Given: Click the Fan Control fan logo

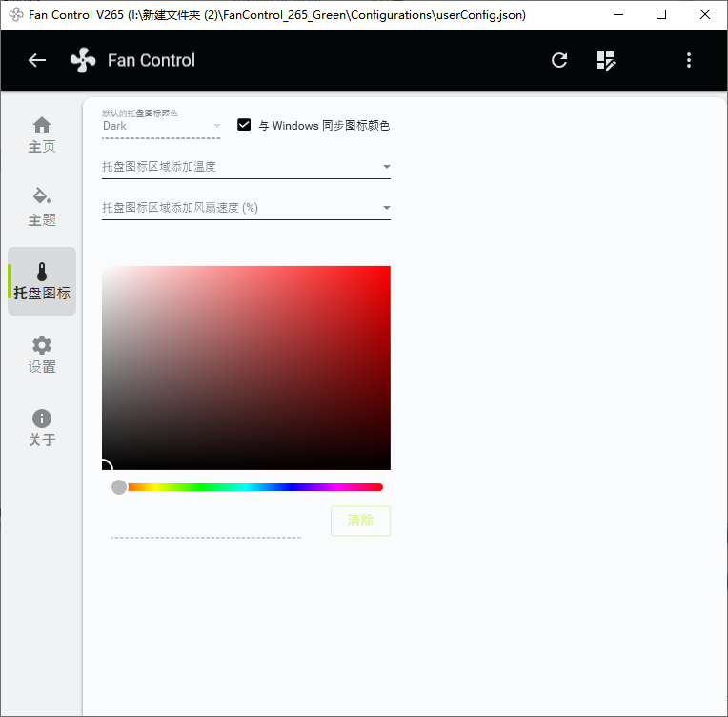Looking at the screenshot, I should coord(83,60).
